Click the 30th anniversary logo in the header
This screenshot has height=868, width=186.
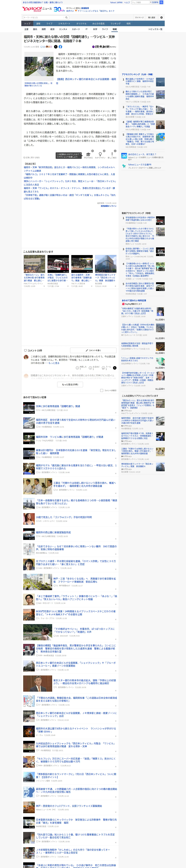coord(59,9)
